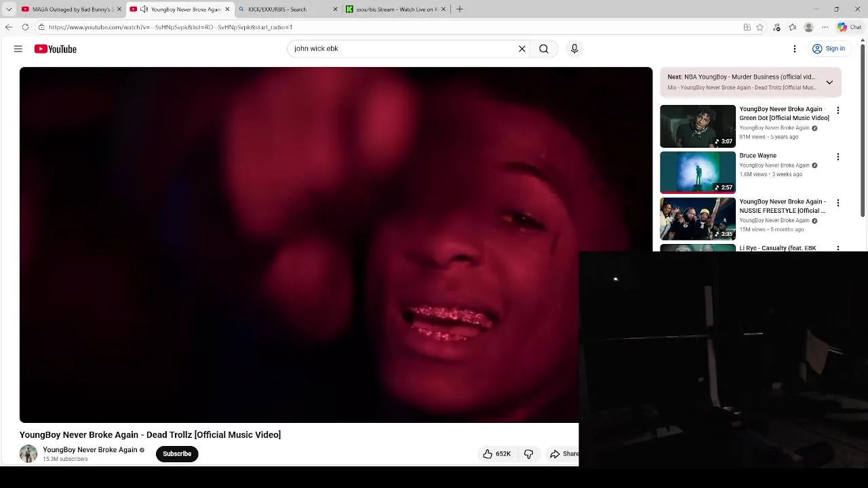Open options for the Green Dot video
The image size is (868, 488).
pyautogui.click(x=838, y=110)
